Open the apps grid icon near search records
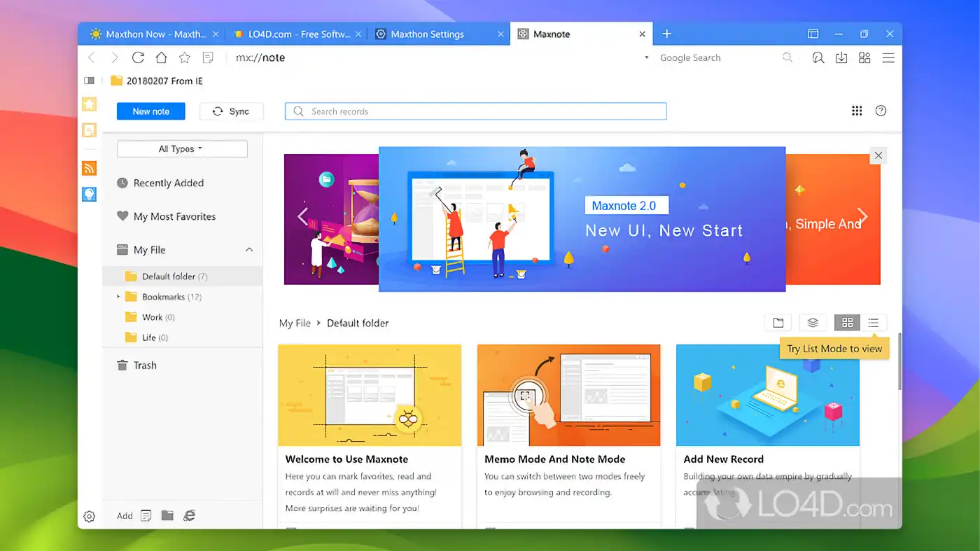 pyautogui.click(x=857, y=111)
